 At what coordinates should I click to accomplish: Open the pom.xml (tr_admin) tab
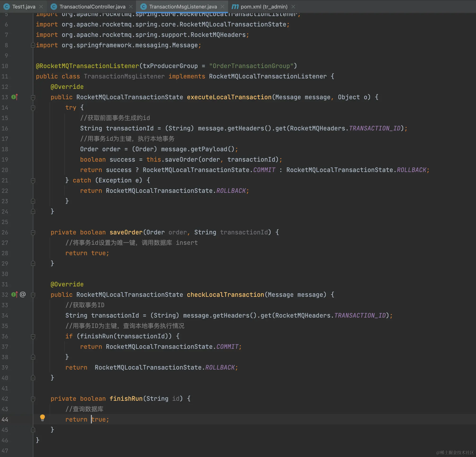pos(264,7)
